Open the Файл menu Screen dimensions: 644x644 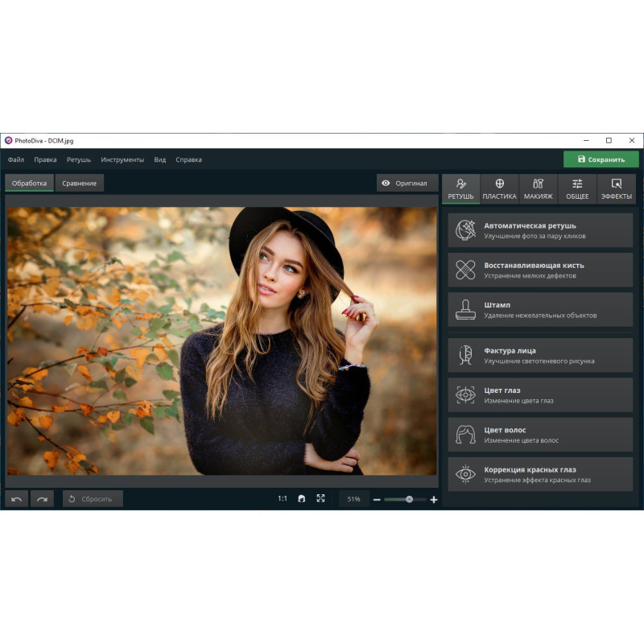coord(16,160)
